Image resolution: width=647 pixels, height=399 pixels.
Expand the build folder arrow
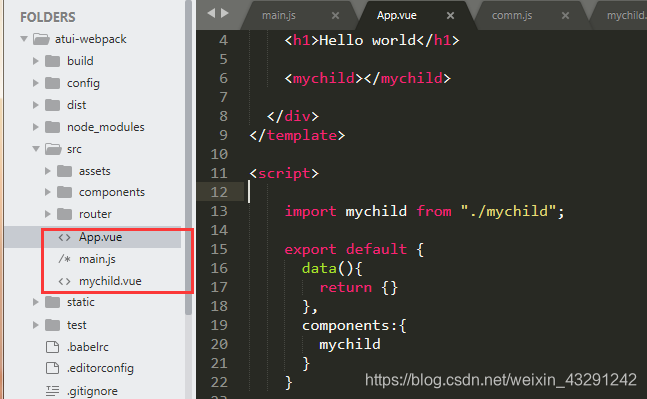[x=35, y=61]
